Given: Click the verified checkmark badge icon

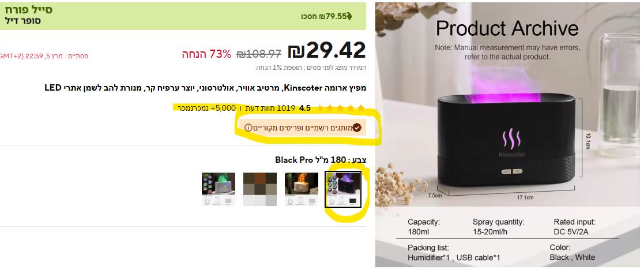Looking at the screenshot, I should coord(357,128).
